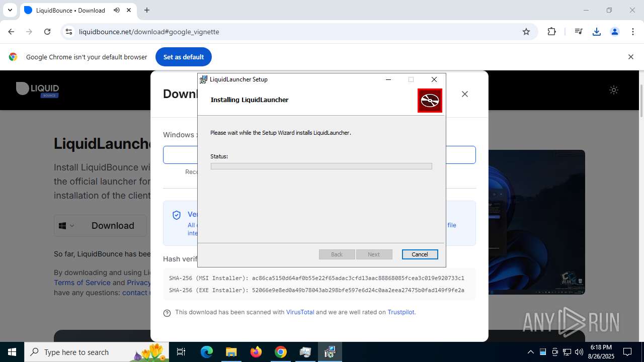
Task: Open File Explorer from taskbar
Action: tap(231, 352)
